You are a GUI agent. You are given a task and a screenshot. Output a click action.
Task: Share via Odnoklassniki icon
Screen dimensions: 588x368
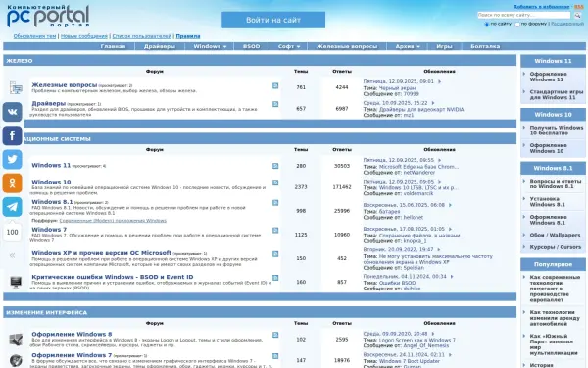[13, 183]
